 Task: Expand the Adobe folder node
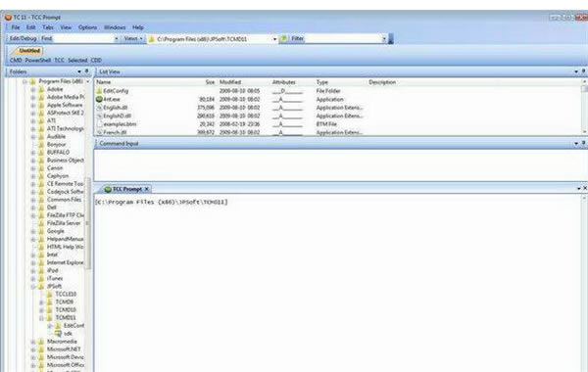[x=33, y=89]
